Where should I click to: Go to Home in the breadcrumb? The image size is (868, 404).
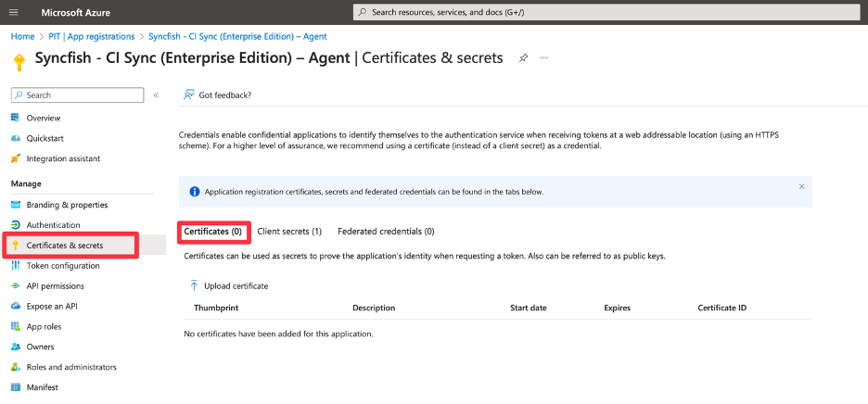coord(22,36)
